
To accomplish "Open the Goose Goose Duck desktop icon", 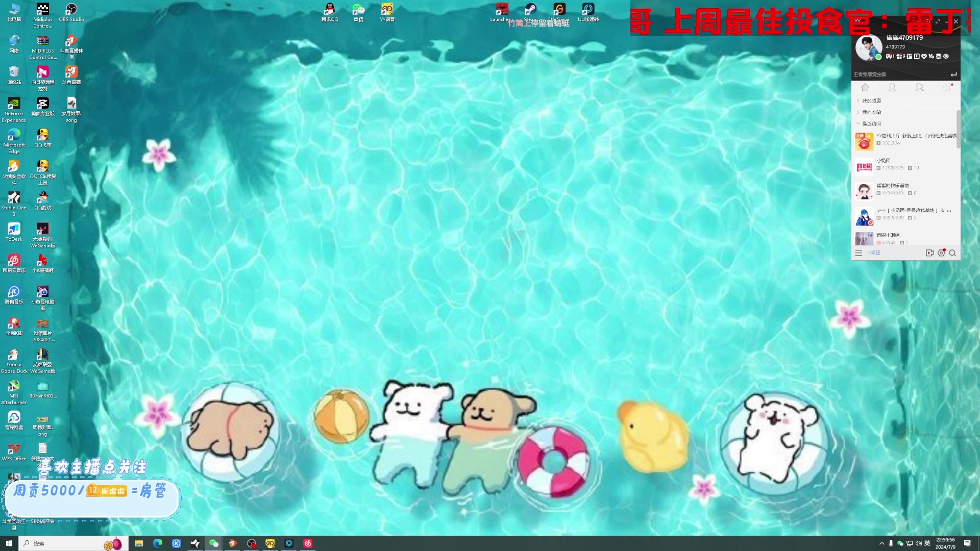I will (14, 361).
